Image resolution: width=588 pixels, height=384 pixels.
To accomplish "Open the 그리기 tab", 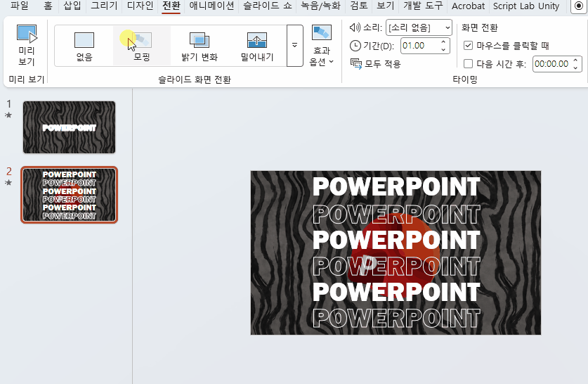I will tap(104, 6).
